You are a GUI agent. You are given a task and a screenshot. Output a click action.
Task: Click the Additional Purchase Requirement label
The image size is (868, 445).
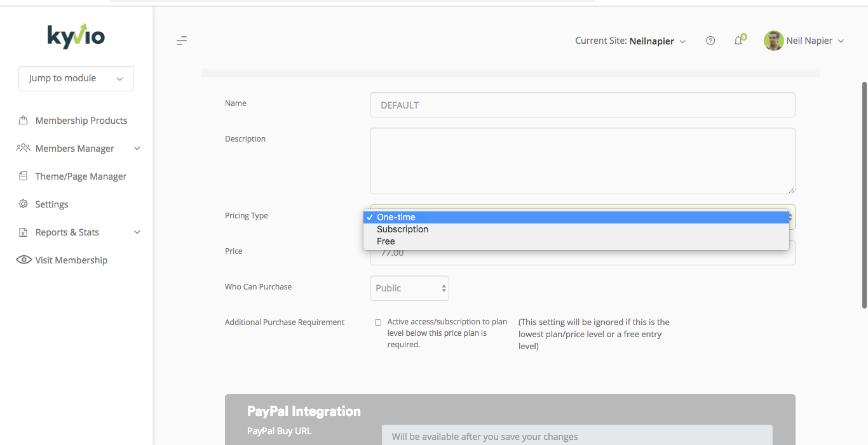point(285,322)
